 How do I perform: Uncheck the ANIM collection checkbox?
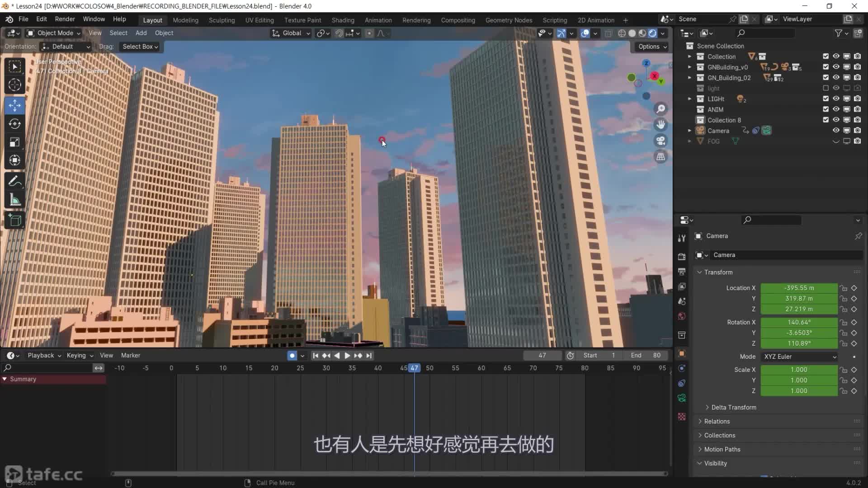click(826, 109)
